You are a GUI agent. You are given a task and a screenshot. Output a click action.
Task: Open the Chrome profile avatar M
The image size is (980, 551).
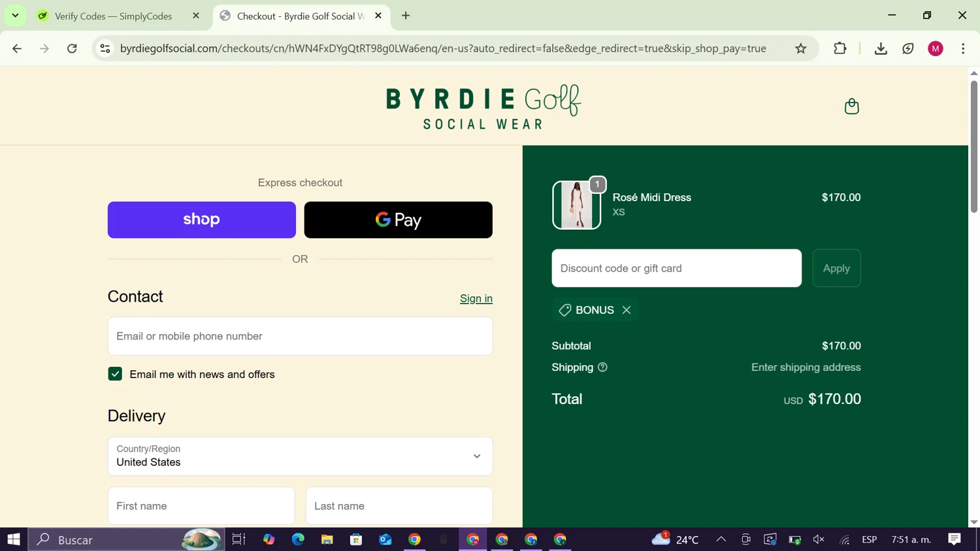click(x=936, y=48)
